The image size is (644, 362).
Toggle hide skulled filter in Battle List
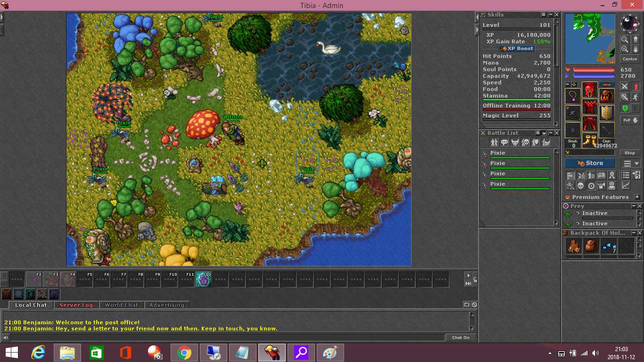click(525, 142)
